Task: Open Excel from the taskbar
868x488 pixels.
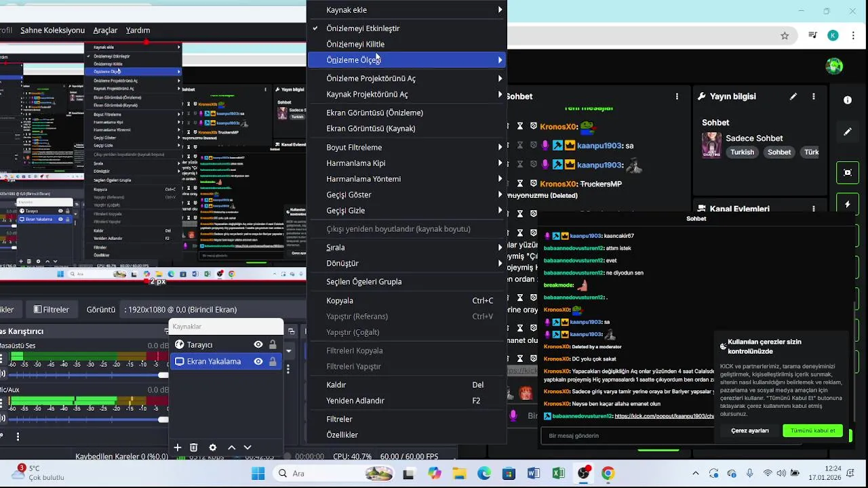Action: tap(558, 473)
